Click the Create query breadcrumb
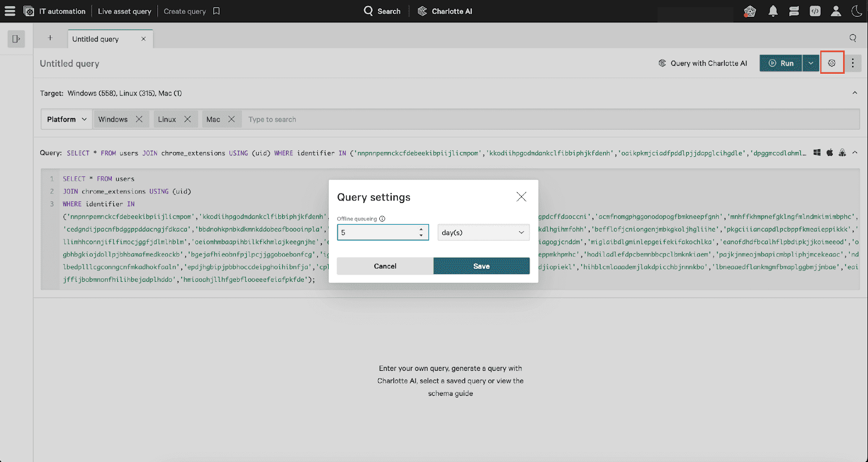Screen dimensions: 868x462 (x=184, y=11)
